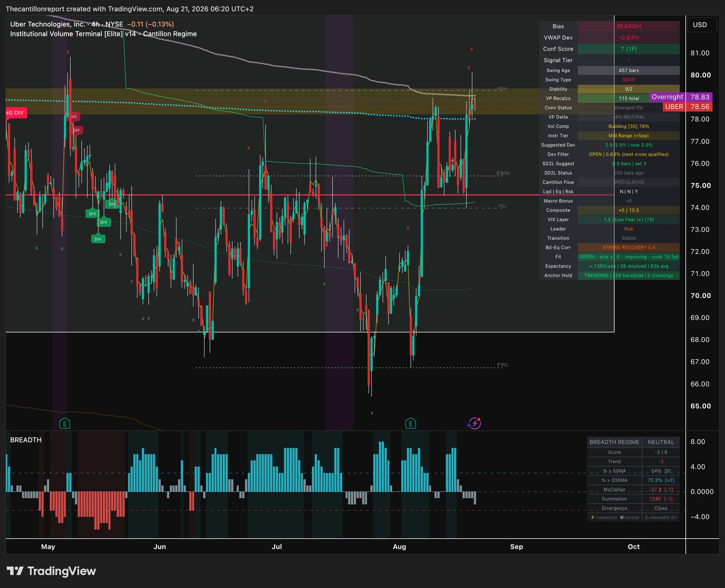Image resolution: width=725 pixels, height=588 pixels.
Task: Click the earnings E marker near May
Action: 65,424
